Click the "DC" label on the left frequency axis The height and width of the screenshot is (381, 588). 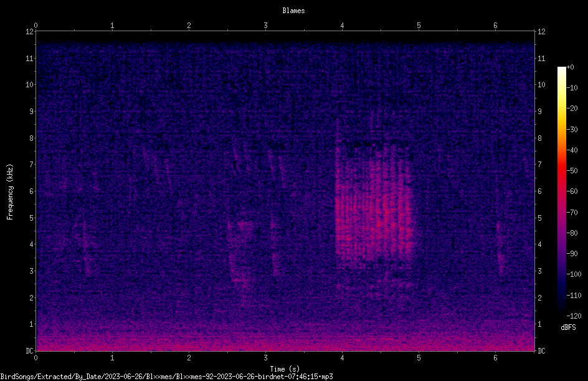[30, 351]
